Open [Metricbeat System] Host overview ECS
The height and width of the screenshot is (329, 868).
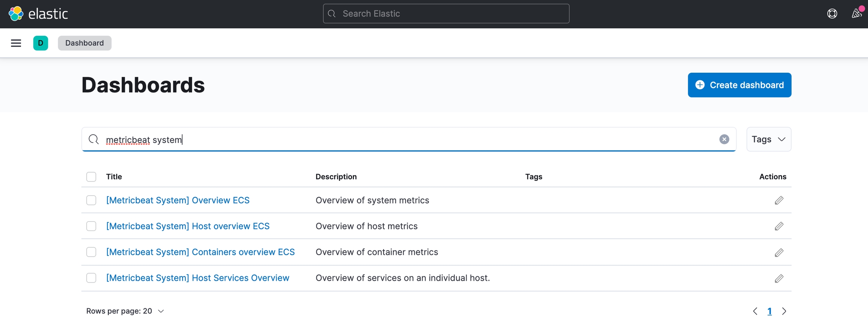(188, 226)
